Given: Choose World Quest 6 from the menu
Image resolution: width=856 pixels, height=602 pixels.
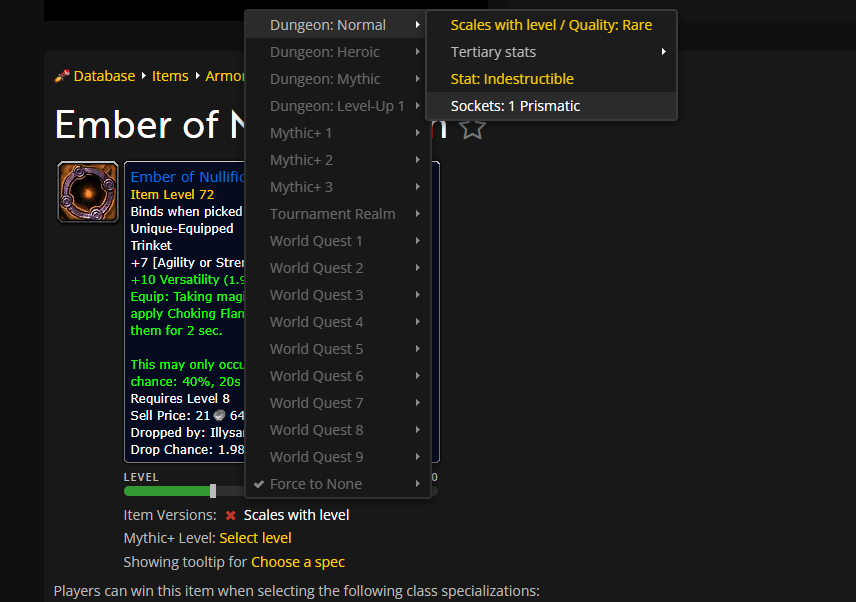Looking at the screenshot, I should pos(338,376).
